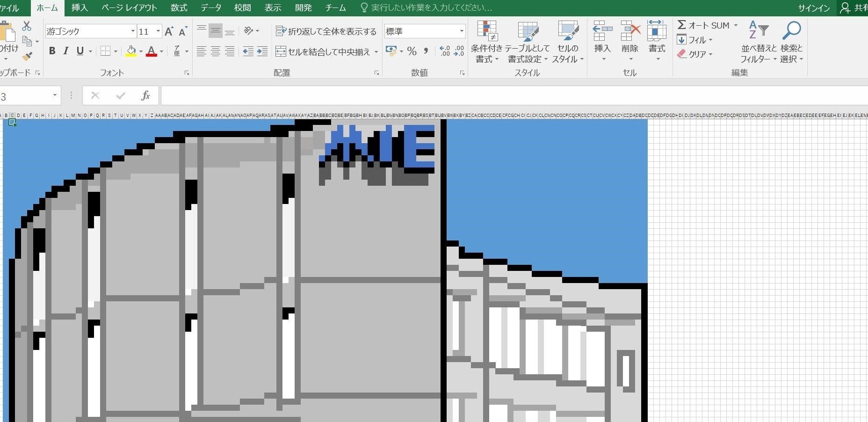Click the Name Box field
This screenshot has height=422, width=868.
tap(26, 96)
